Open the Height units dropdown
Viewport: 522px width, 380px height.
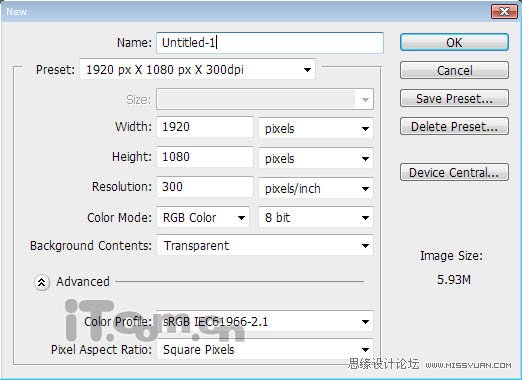click(316, 158)
